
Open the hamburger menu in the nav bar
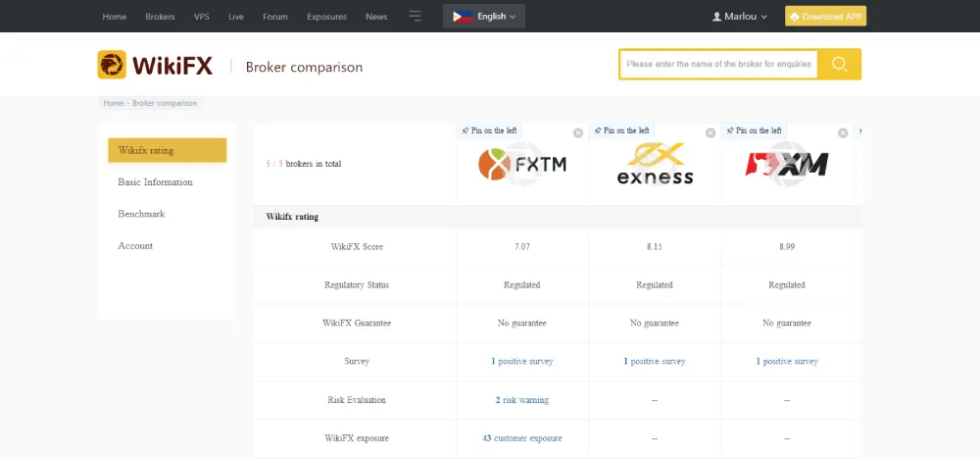pos(416,17)
